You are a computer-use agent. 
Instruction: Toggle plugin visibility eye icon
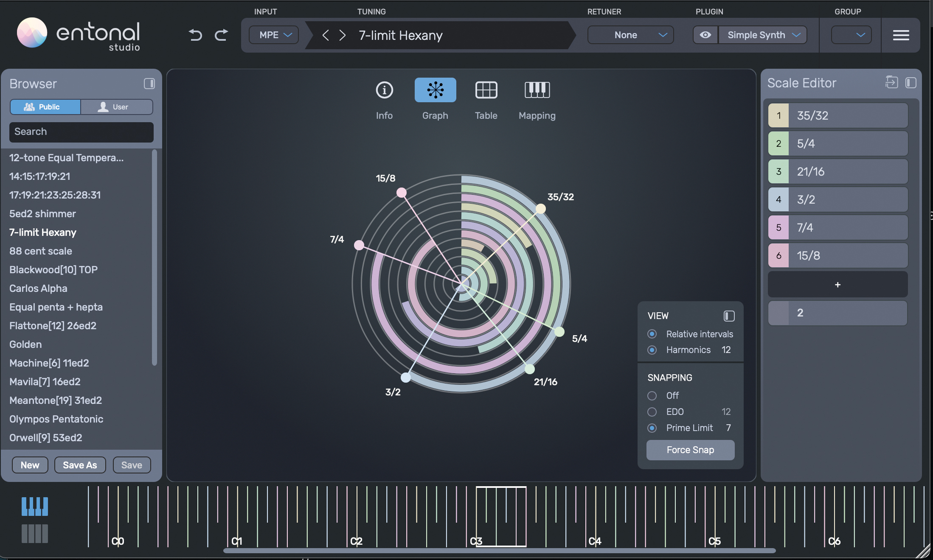click(705, 35)
